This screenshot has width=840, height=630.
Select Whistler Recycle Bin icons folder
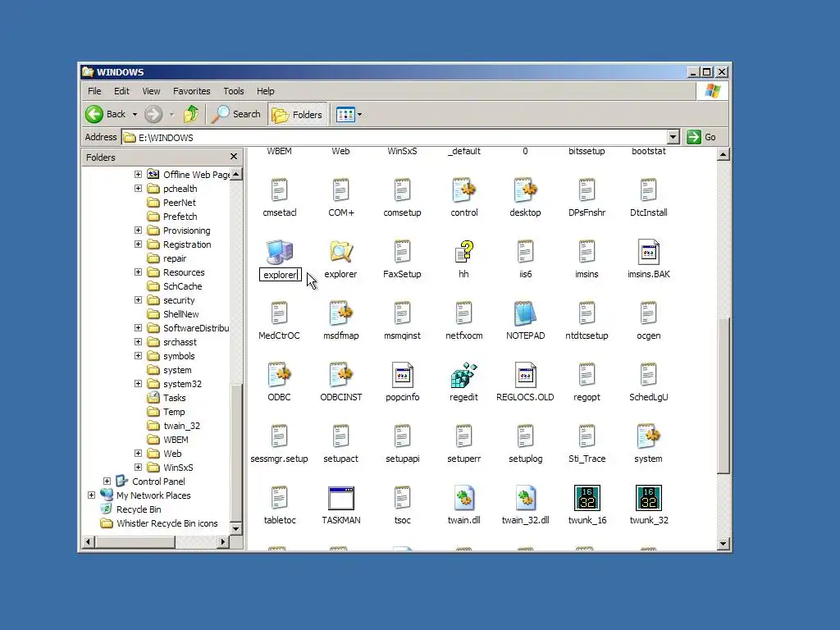(x=167, y=523)
